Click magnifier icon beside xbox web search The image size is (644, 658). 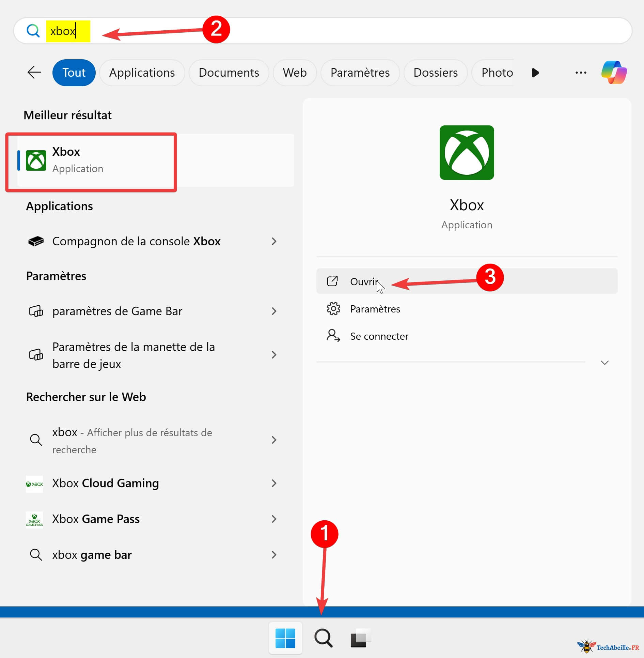[36, 440]
